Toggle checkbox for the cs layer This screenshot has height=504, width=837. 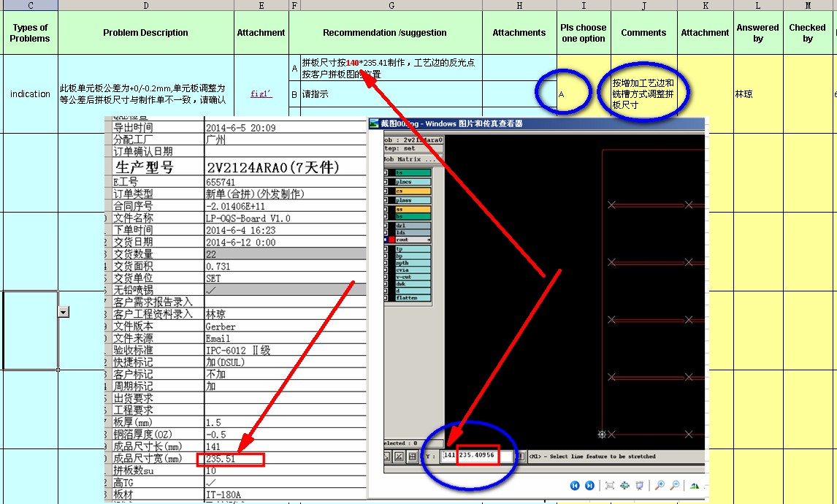(386, 191)
